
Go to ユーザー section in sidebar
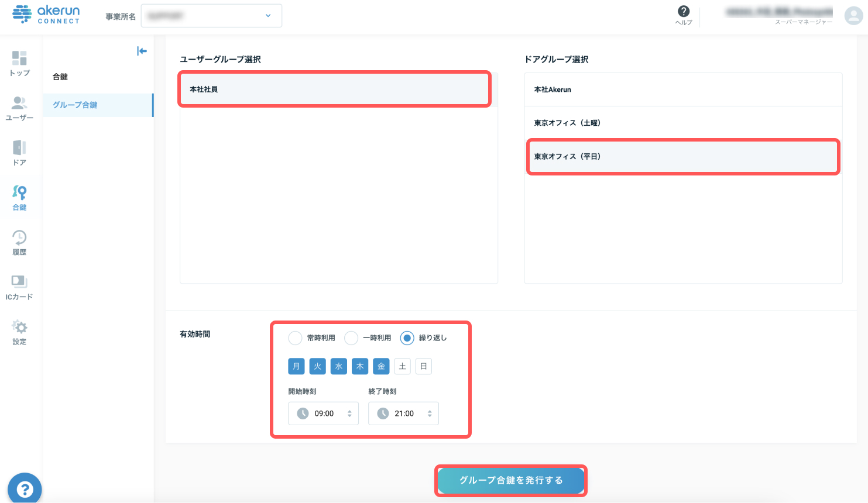tap(19, 108)
